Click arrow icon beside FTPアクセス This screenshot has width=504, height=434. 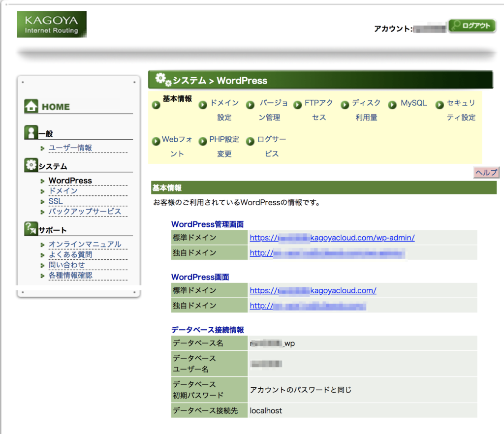coord(298,105)
